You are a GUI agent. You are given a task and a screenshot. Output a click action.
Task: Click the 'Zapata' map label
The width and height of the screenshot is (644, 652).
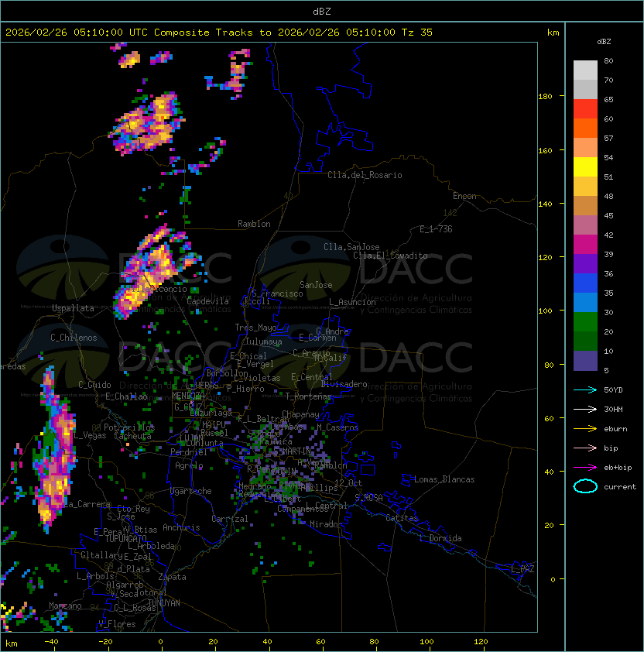tap(172, 577)
